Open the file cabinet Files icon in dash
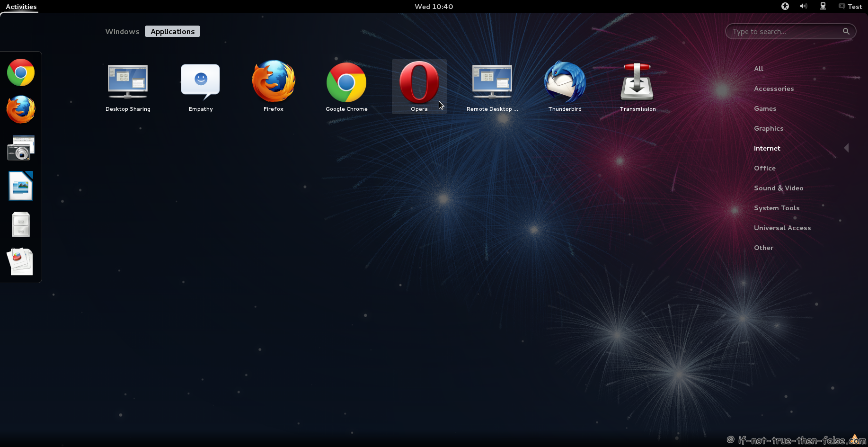 pos(21,224)
